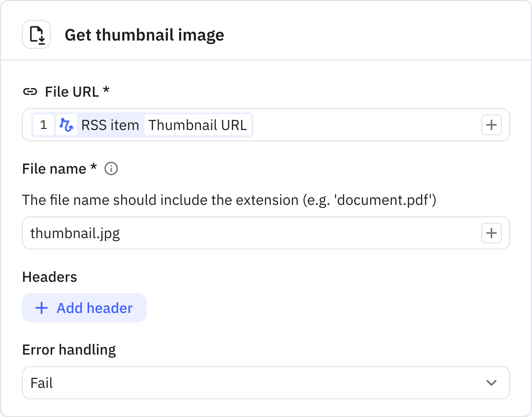This screenshot has width=532, height=417.
Task: Click the Add header button
Action: click(x=84, y=308)
